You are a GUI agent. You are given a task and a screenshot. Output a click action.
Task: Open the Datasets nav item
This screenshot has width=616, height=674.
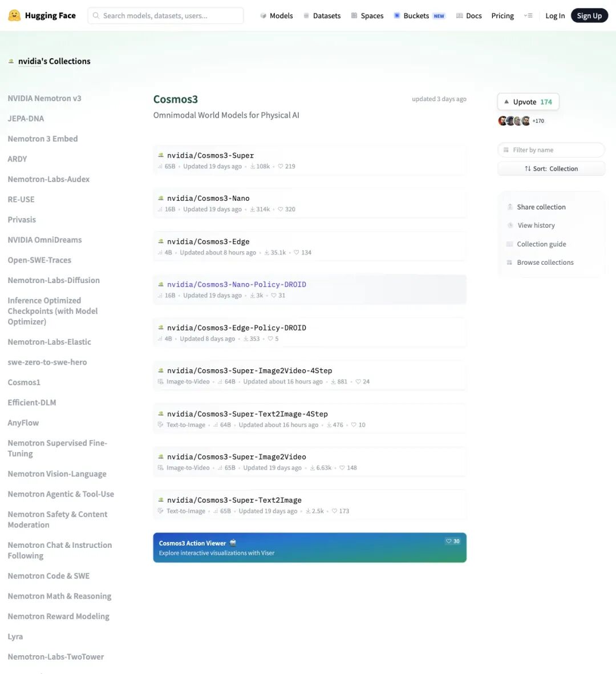coord(322,15)
